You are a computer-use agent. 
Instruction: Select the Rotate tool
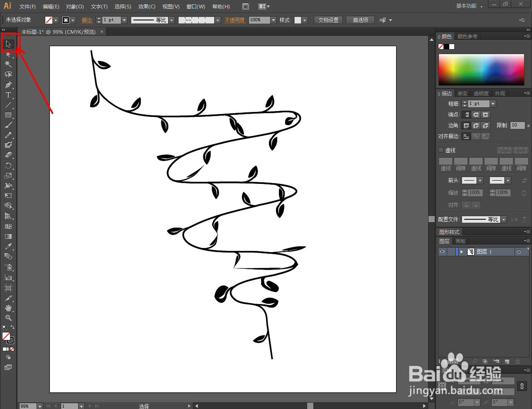click(x=8, y=166)
